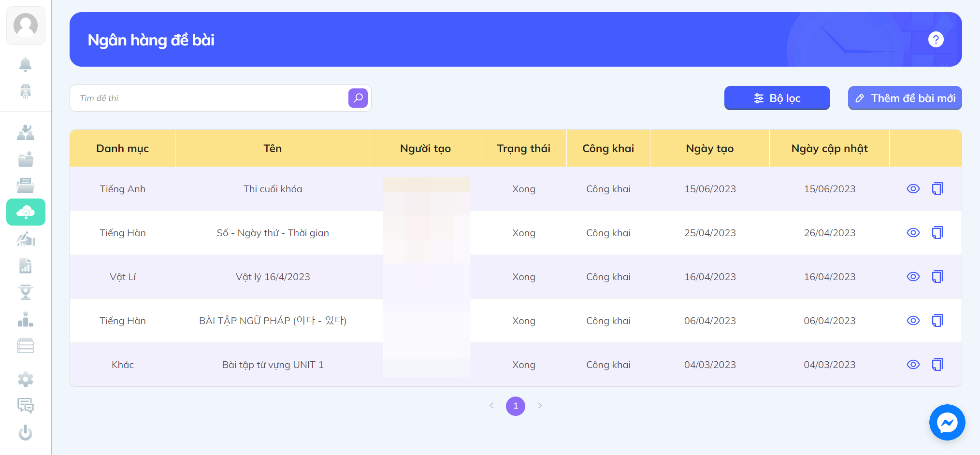The width and height of the screenshot is (980, 455).
Task: Open the user avatar profile
Action: [26, 25]
